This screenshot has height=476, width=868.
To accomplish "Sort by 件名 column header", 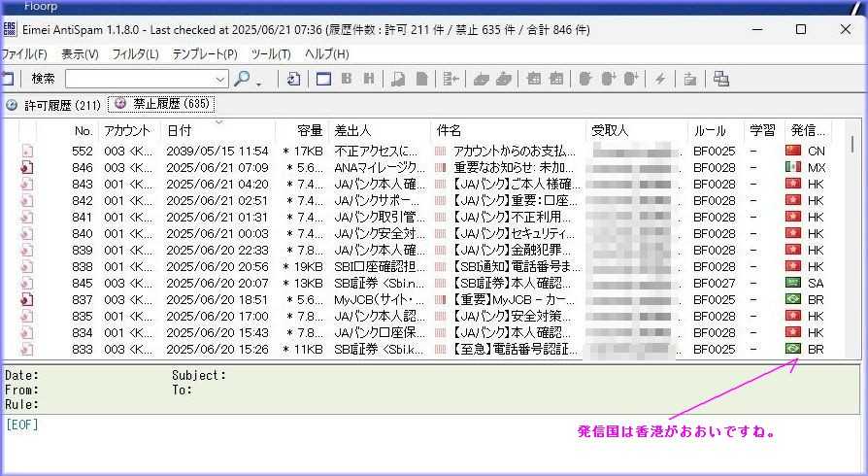I will point(508,131).
